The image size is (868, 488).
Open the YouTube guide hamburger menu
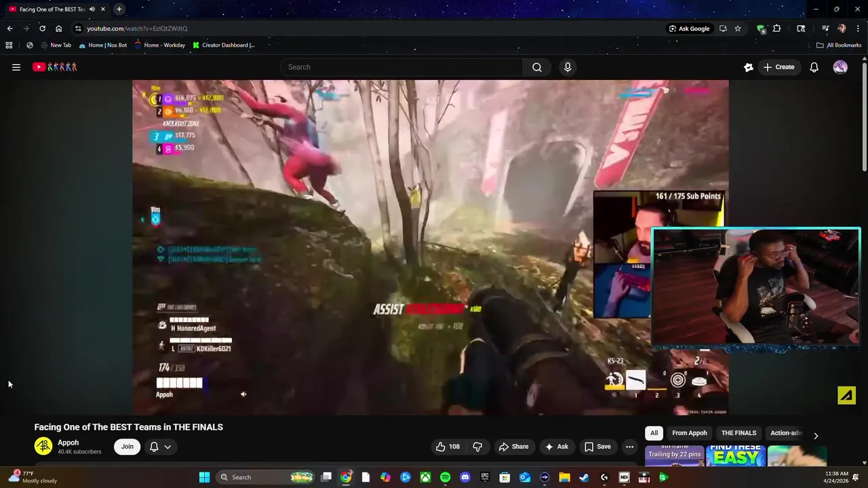[x=16, y=67]
